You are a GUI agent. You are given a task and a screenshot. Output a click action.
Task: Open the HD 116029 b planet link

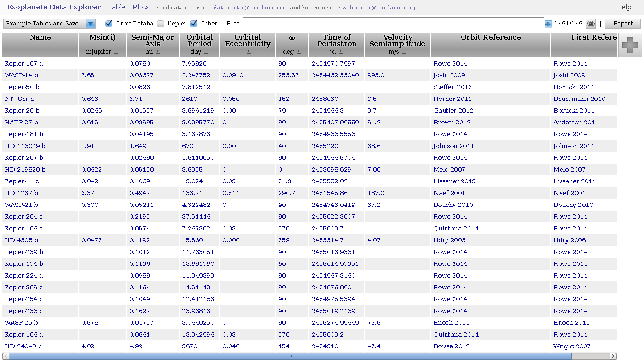click(25, 146)
